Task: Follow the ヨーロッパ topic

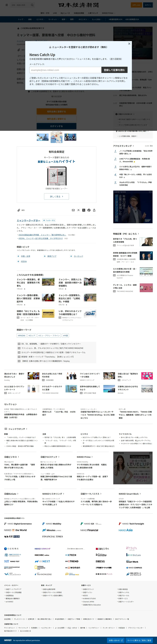Action: (71, 256)
